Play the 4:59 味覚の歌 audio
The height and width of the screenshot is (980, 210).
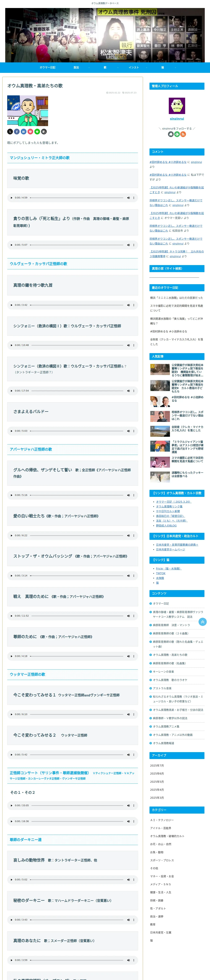tap(11, 198)
